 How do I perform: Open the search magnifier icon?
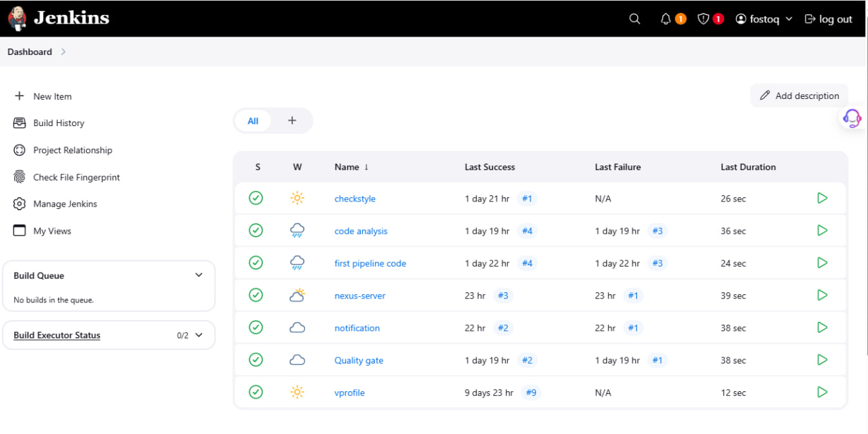[x=635, y=19]
